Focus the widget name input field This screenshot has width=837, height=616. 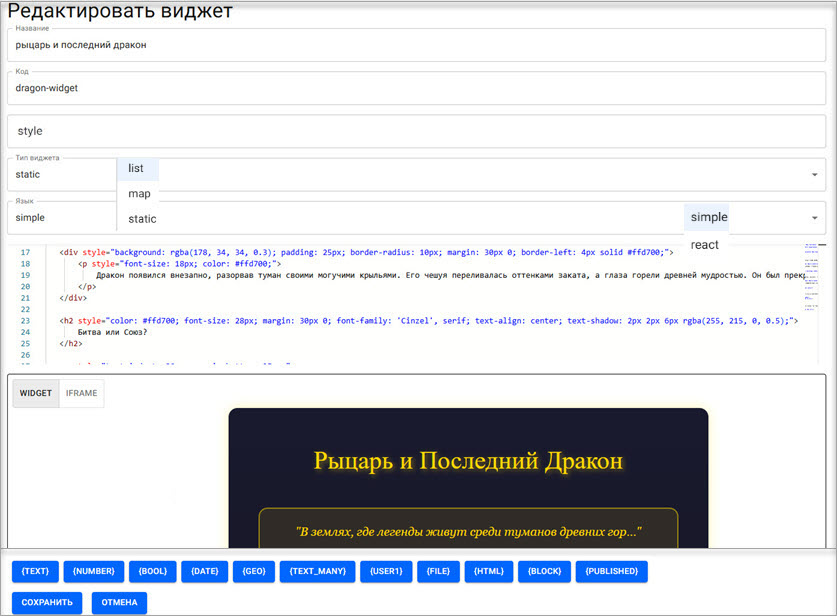(x=416, y=45)
